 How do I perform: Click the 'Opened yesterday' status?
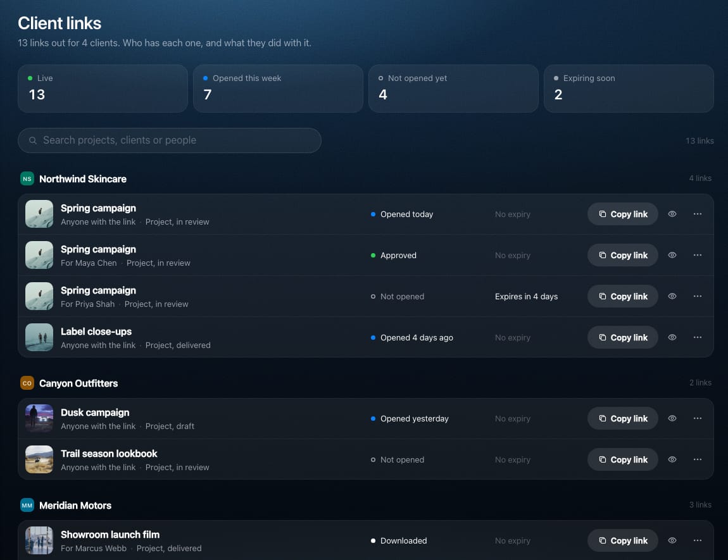click(x=414, y=418)
